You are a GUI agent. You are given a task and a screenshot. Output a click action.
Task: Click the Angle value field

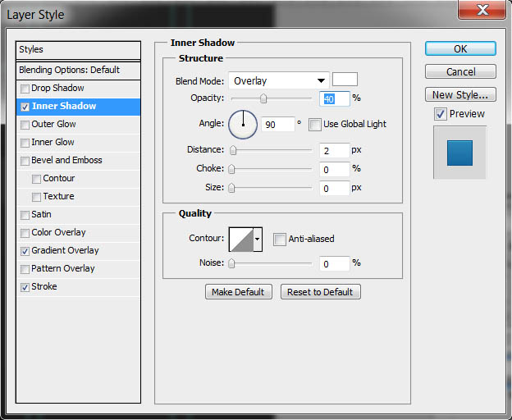tap(278, 125)
